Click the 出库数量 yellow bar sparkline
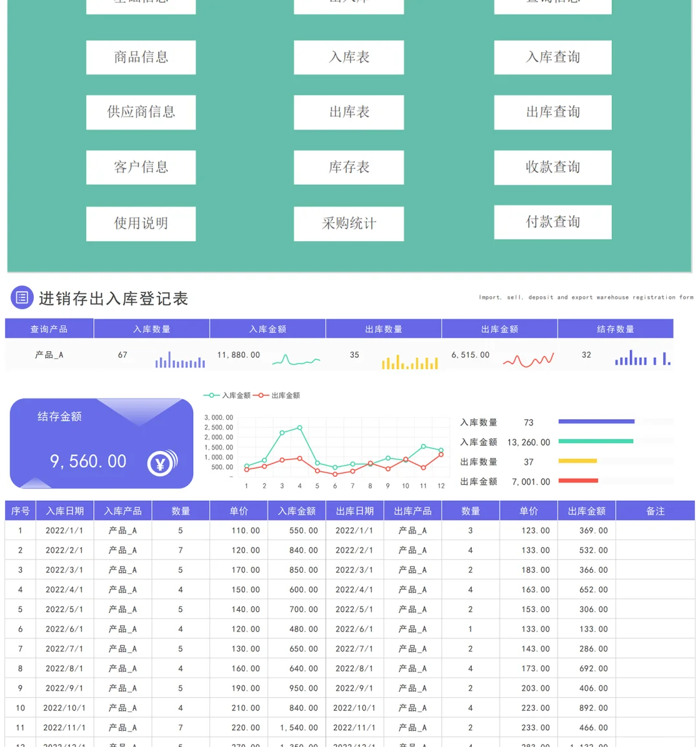 [x=410, y=362]
